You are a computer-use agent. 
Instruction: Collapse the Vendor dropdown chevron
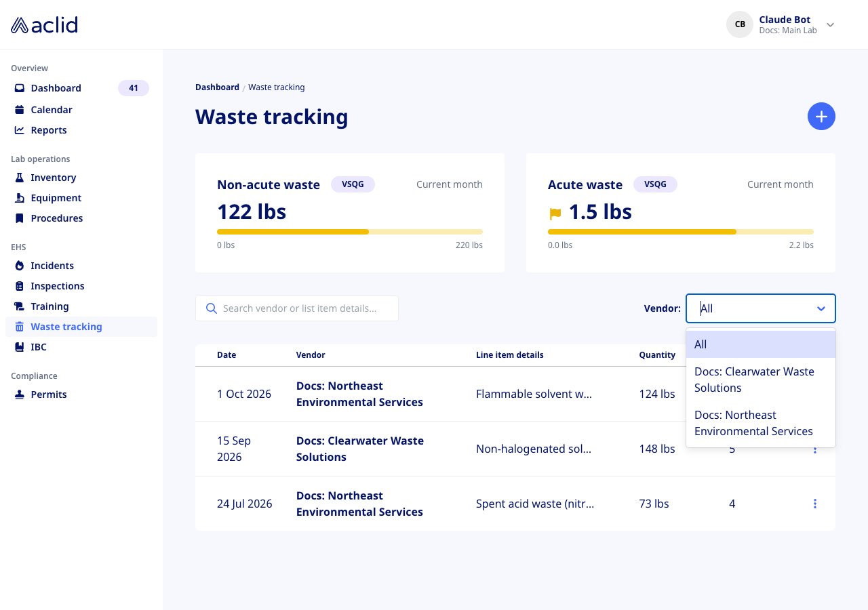tap(821, 308)
